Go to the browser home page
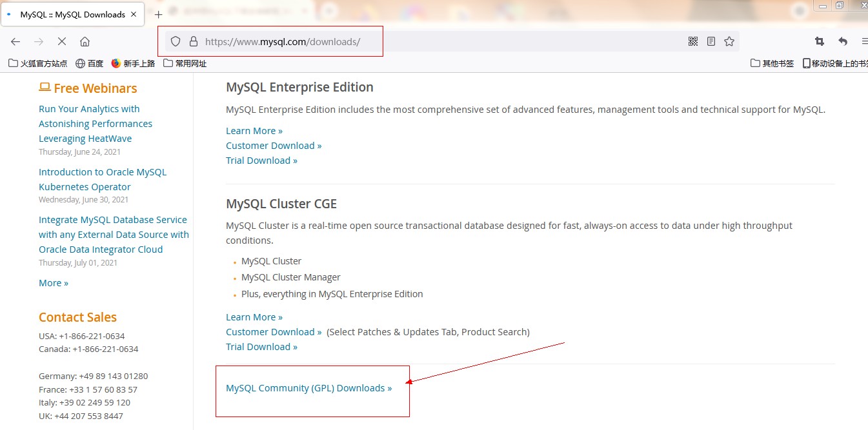 click(x=85, y=41)
